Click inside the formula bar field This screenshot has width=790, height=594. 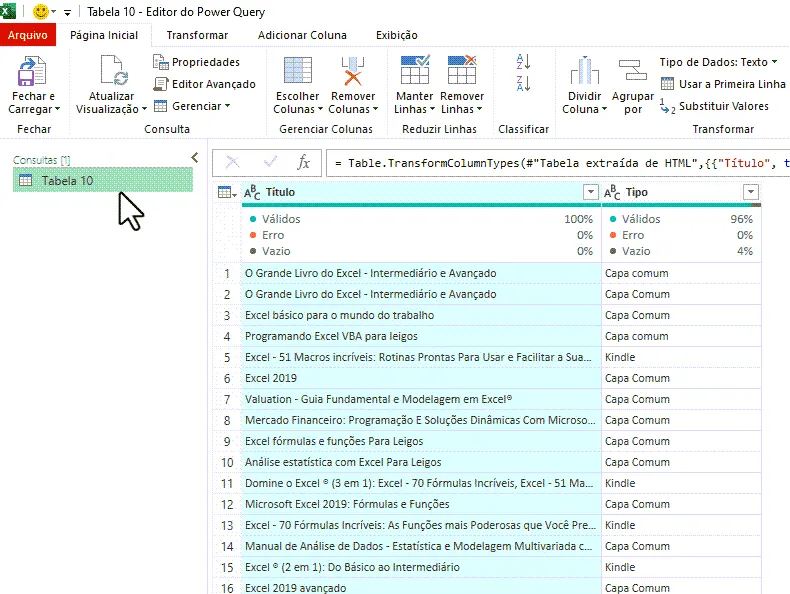558,163
